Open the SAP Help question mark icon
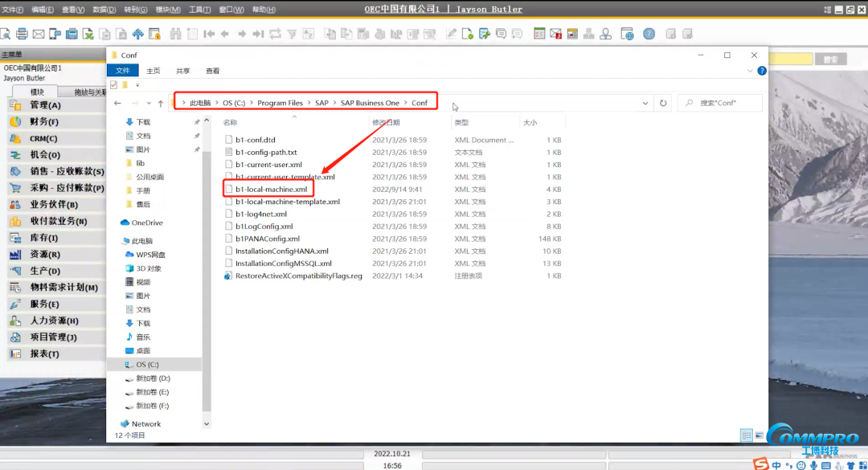The image size is (868, 470). click(x=649, y=34)
